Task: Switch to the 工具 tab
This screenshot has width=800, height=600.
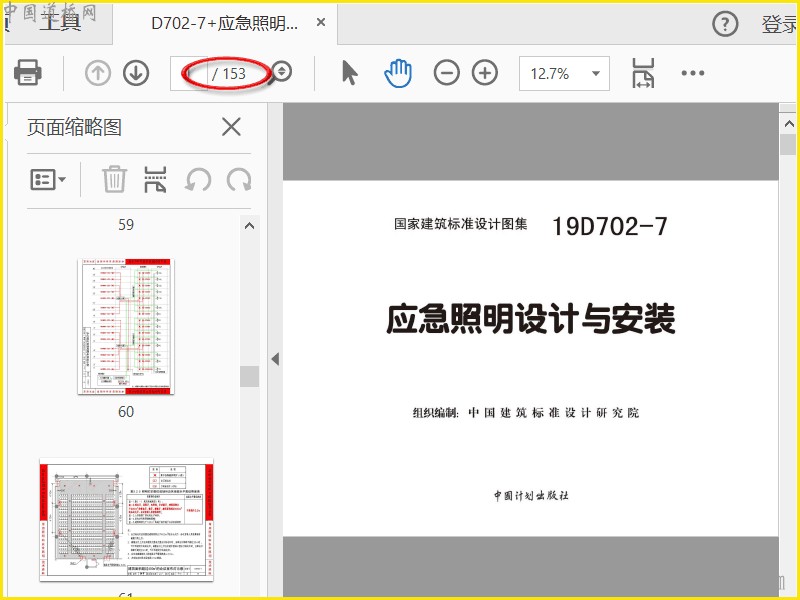Action: (60, 22)
